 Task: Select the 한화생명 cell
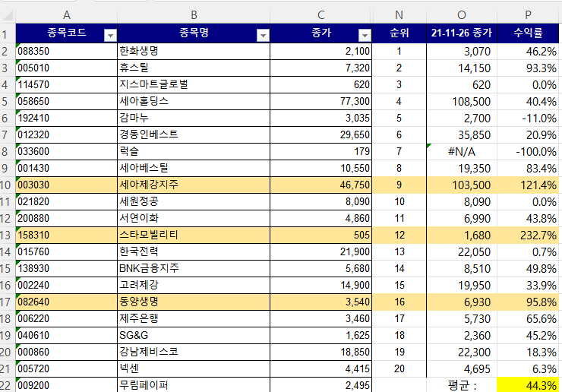[x=194, y=52]
